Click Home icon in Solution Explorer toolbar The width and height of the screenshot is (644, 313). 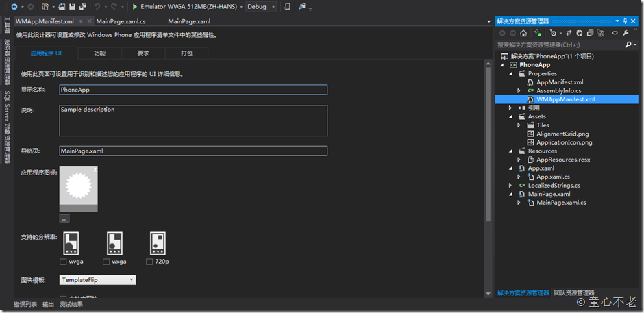(523, 34)
